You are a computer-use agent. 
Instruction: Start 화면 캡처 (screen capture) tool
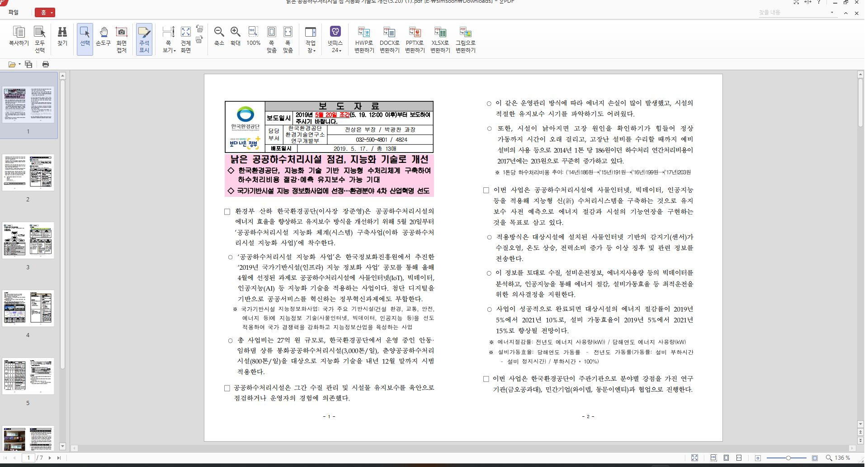[x=122, y=39]
